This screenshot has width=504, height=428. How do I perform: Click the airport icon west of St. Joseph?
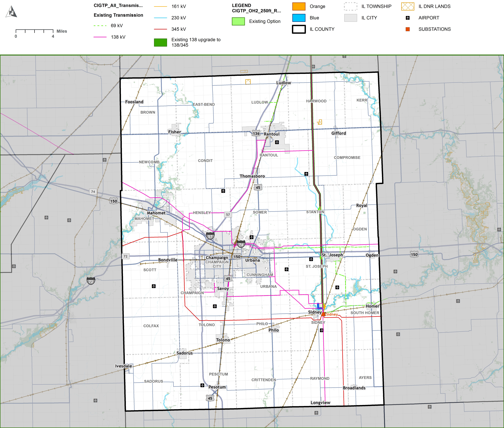311,259
